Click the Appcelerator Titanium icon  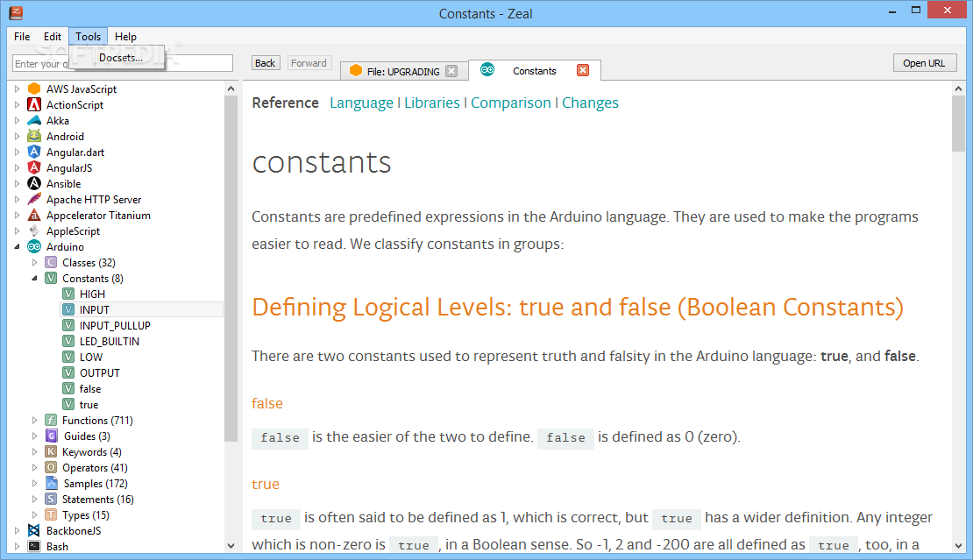point(34,216)
